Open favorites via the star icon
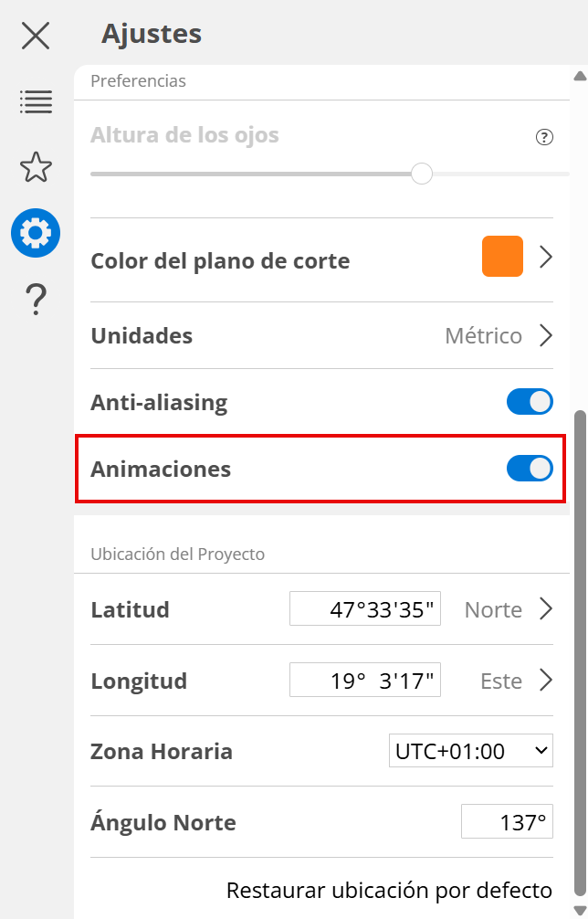 36,167
